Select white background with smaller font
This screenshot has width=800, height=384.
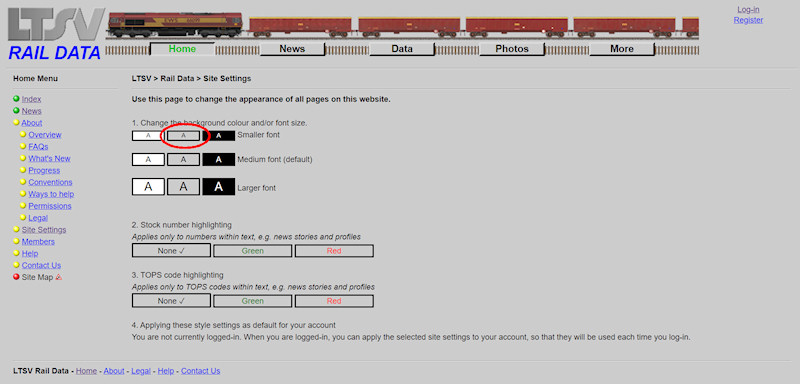click(x=148, y=136)
